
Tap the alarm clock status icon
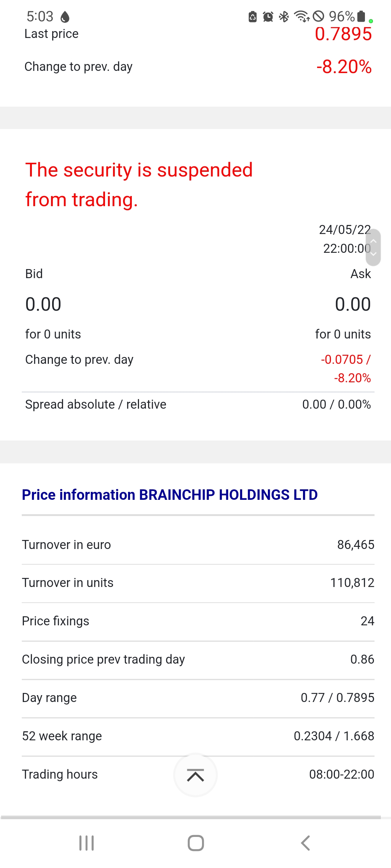pos(268,17)
